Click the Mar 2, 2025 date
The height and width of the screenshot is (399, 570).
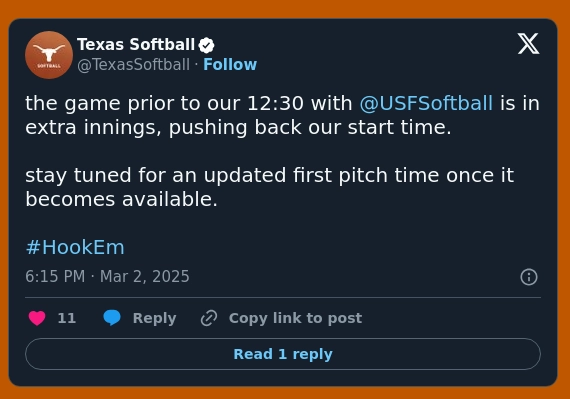pos(145,277)
